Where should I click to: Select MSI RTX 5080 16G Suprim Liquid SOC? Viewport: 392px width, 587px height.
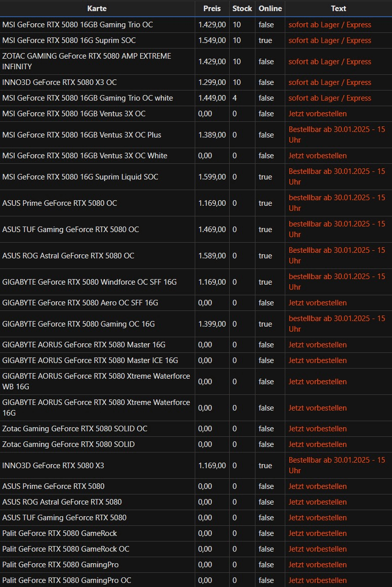click(x=80, y=176)
